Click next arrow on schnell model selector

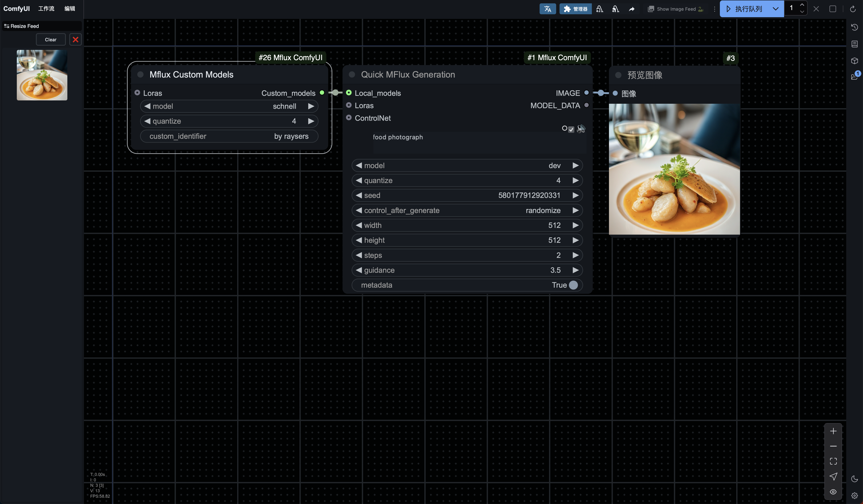(311, 106)
